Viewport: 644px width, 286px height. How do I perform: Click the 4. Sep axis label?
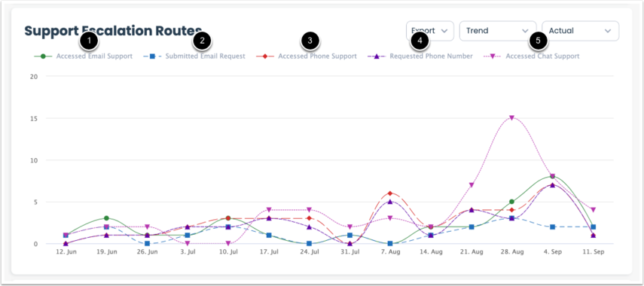pyautogui.click(x=552, y=252)
